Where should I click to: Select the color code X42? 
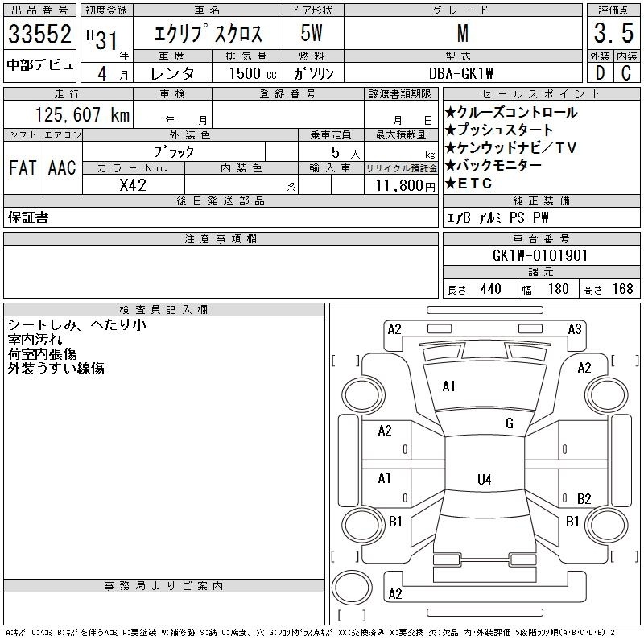(x=133, y=184)
